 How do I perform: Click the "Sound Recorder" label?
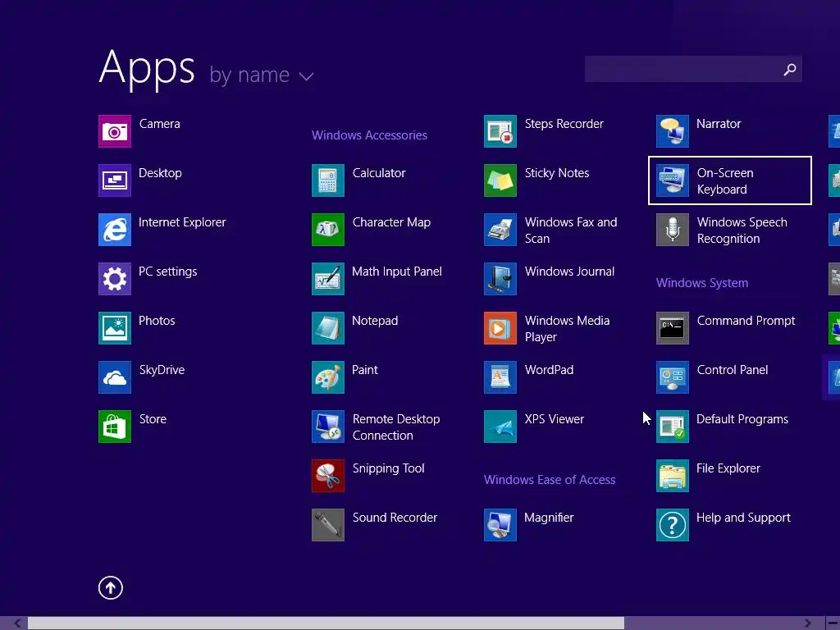(395, 518)
